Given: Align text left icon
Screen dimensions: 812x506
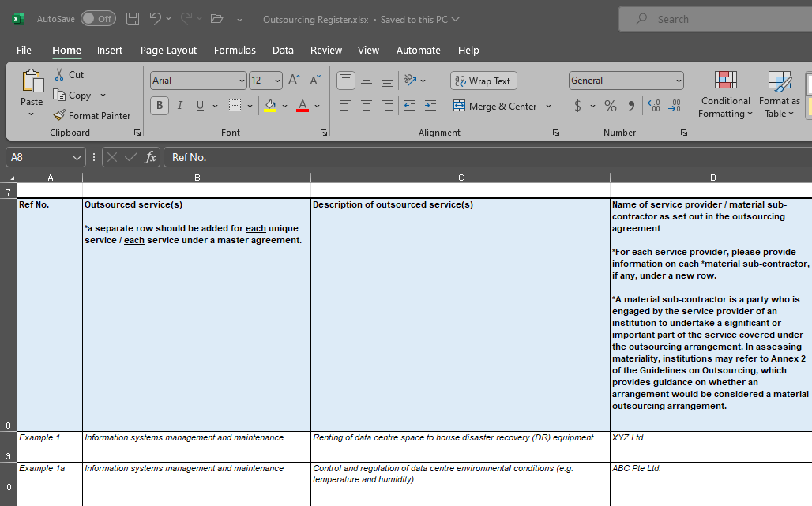Looking at the screenshot, I should pyautogui.click(x=346, y=106).
